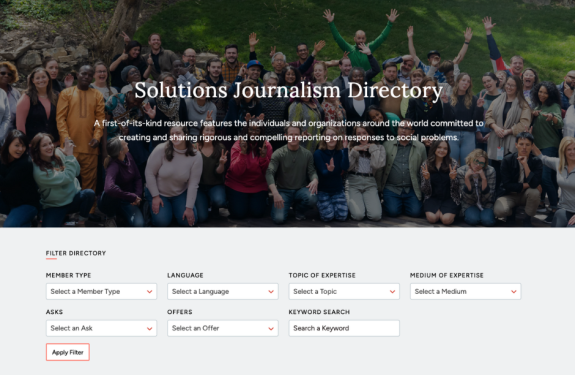575x375 pixels.
Task: Open the Select a Medium dropdown
Action: tap(465, 291)
